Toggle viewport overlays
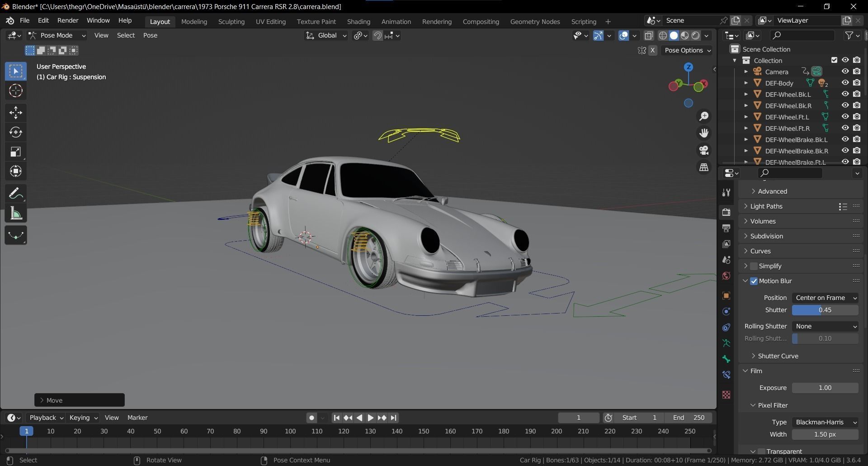Viewport: 868px width, 466px height. (x=623, y=36)
